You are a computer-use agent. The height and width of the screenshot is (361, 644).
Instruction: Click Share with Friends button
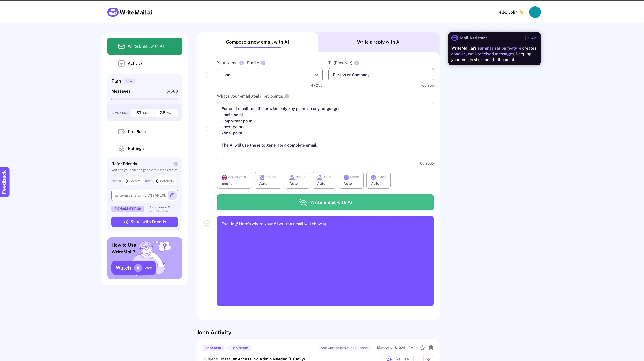coord(145,222)
